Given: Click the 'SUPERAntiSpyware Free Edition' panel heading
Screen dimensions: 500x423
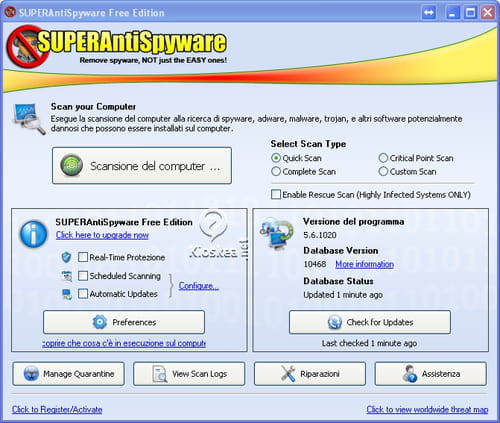Looking at the screenshot, I should pos(124,222).
